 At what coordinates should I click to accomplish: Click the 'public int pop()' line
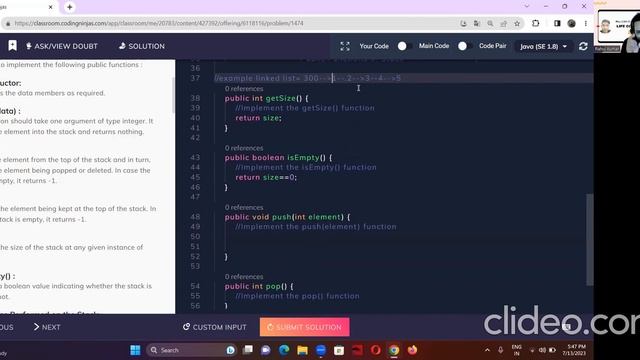pos(259,286)
